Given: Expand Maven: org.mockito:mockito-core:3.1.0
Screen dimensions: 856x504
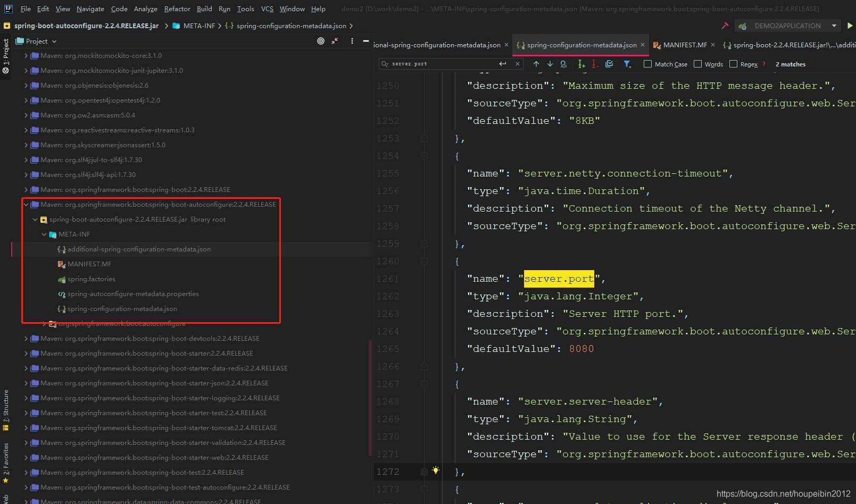Looking at the screenshot, I should (26, 55).
